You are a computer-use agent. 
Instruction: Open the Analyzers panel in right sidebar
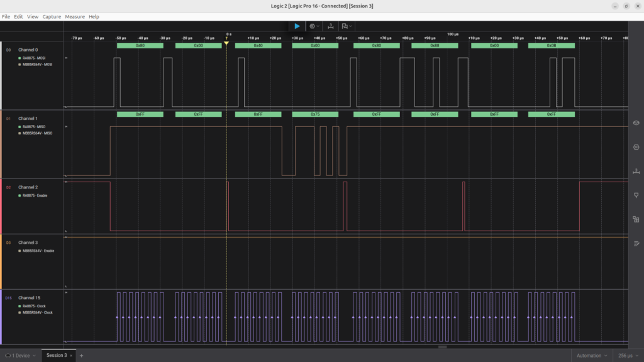click(636, 147)
